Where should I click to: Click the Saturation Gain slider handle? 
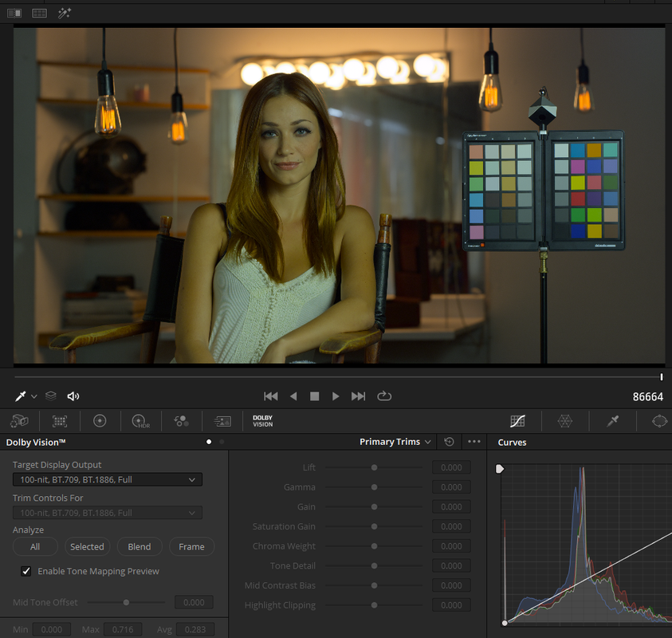[374, 526]
